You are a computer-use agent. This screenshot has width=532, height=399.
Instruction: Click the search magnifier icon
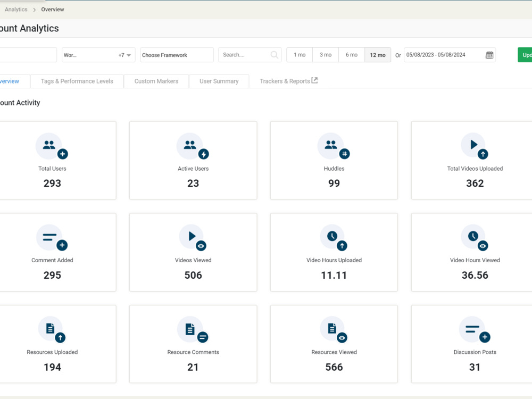click(x=274, y=55)
